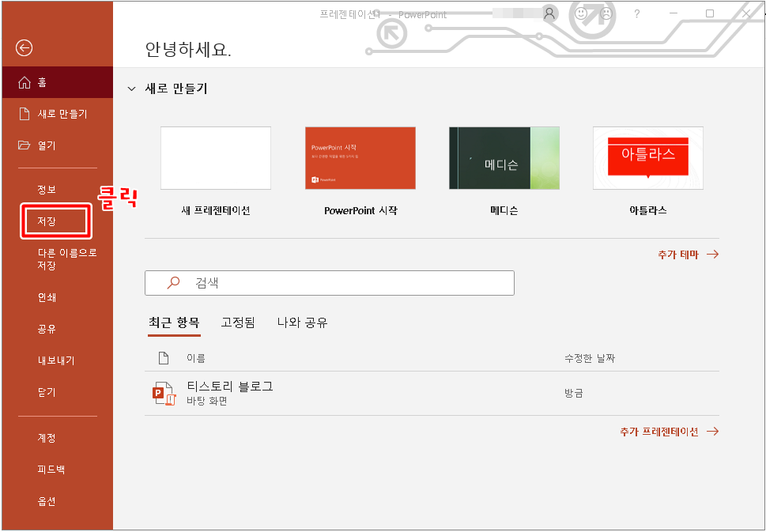Select the 새 프레젠테이션 blank thumbnail
Image resolution: width=766 pixels, height=532 pixels.
[x=216, y=158]
